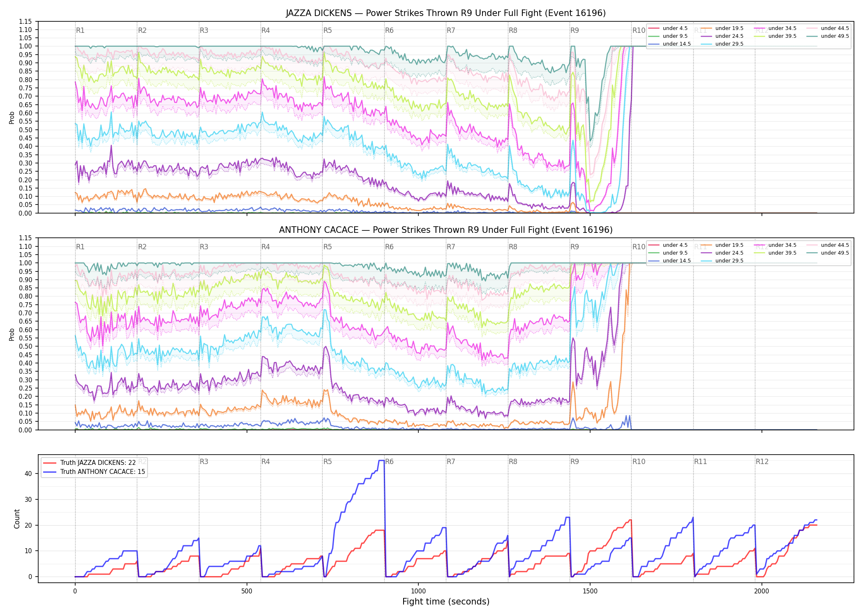Viewport: 863px width, 616px height.
Task: Click 'Truth JAZZA DICKENS: 22' legend entry
Action: point(90,463)
